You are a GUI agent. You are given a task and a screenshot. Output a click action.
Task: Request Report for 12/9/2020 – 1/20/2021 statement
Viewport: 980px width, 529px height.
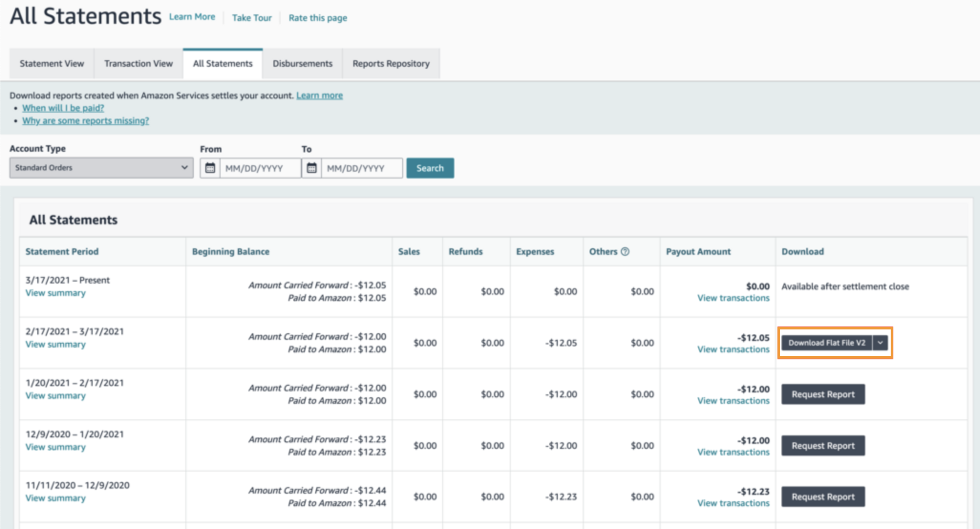point(823,445)
